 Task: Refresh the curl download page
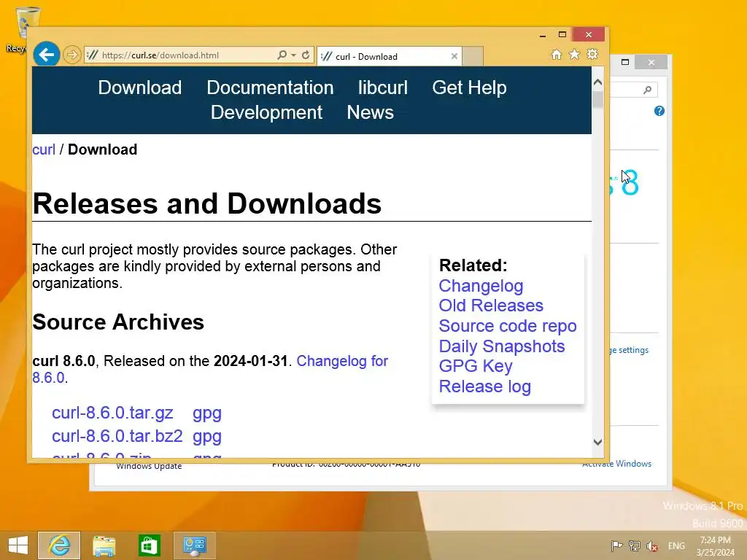point(306,55)
